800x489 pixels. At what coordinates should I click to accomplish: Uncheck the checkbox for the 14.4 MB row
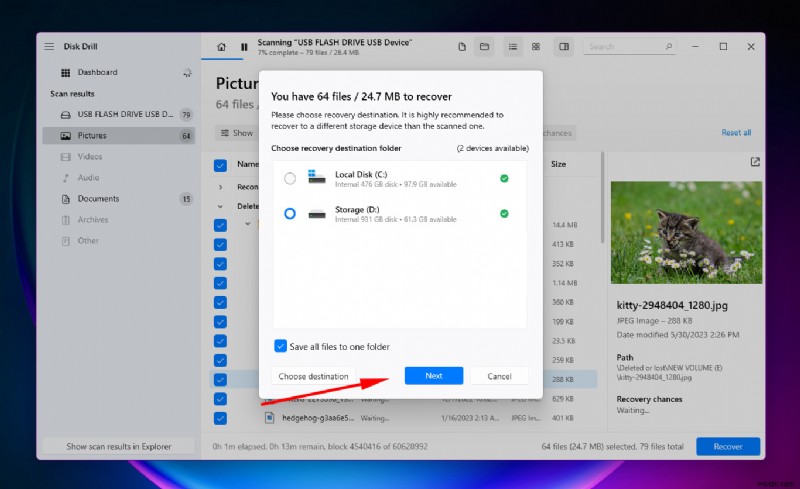220,225
